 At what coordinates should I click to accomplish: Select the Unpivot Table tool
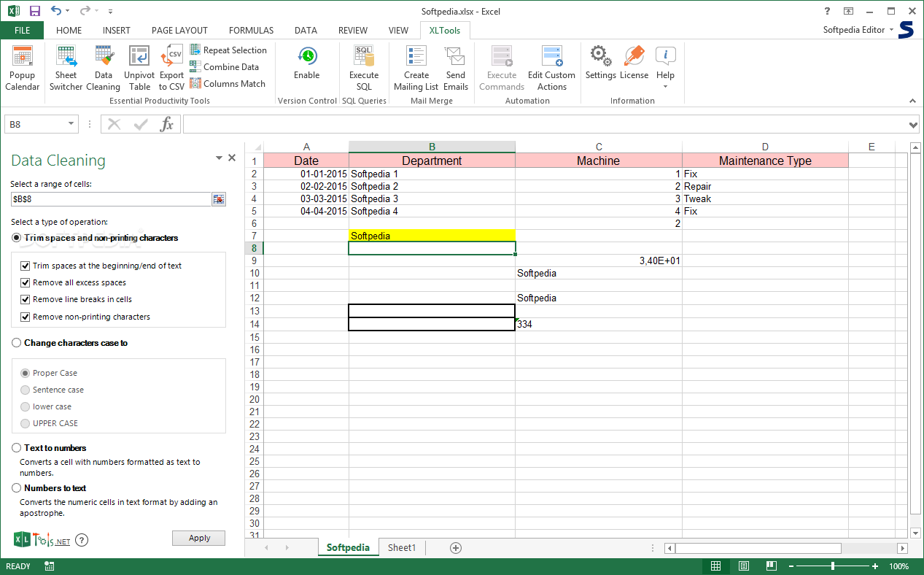(x=139, y=68)
